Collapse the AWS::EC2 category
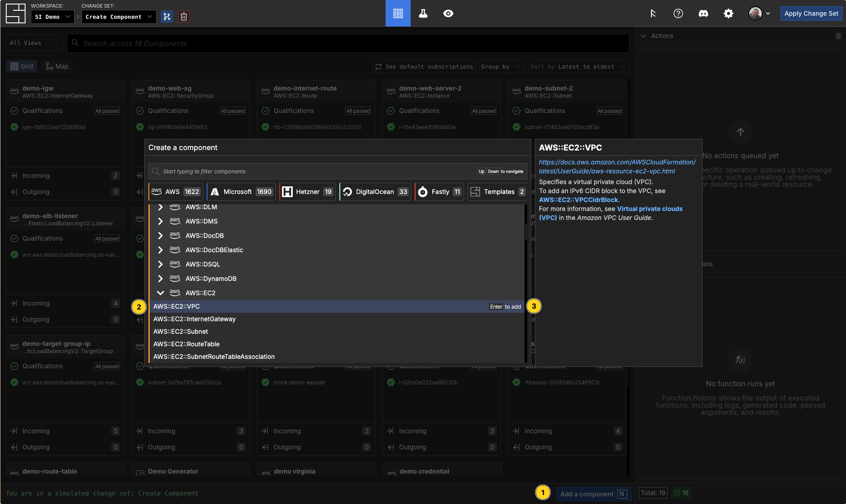846x504 pixels. (x=161, y=293)
